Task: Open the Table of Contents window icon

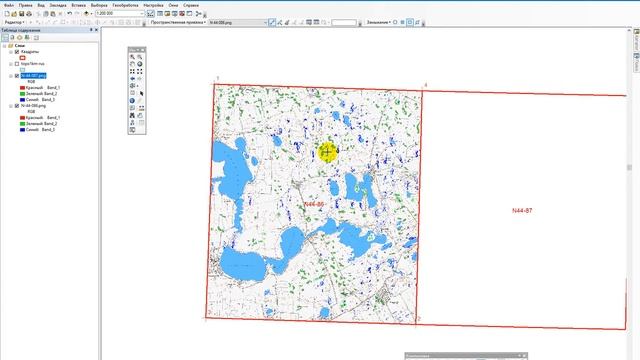Action: coord(160,13)
